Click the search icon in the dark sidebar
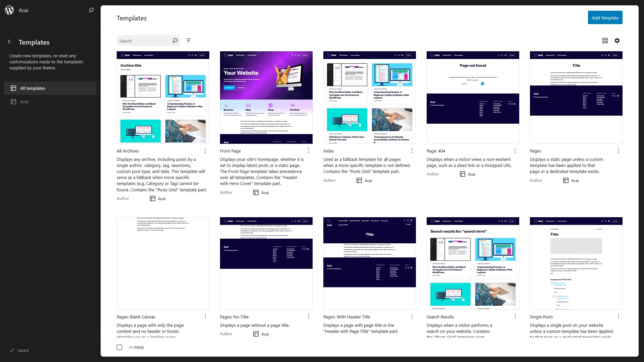644x362 pixels. pyautogui.click(x=91, y=10)
